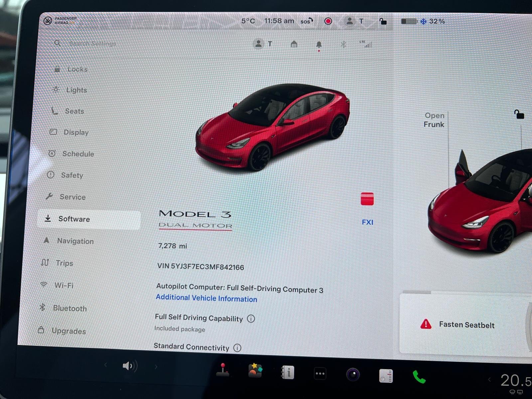Open the dashcam camera app
The image size is (532, 399).
pos(353,375)
